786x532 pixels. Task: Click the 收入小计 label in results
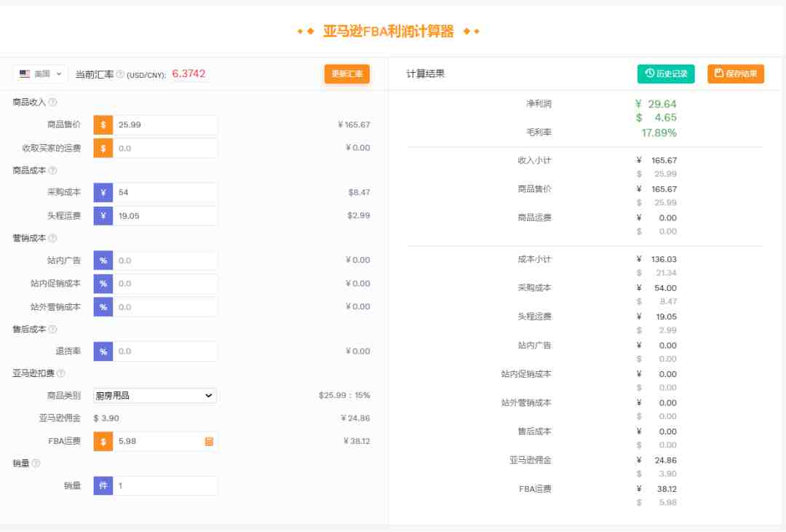[x=534, y=160]
